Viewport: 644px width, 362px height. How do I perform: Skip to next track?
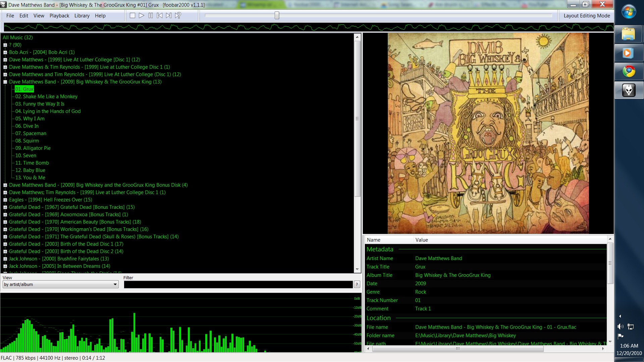click(x=169, y=15)
